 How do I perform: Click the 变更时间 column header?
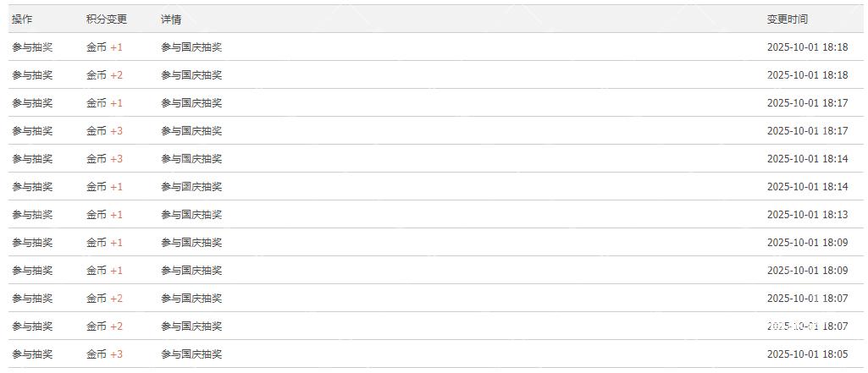[x=788, y=19]
